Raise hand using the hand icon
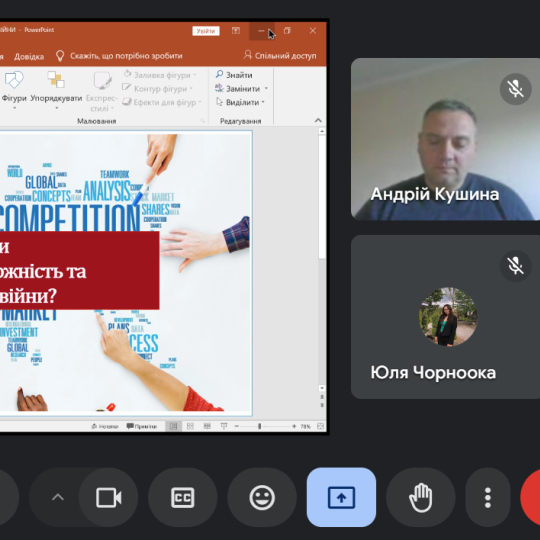 pyautogui.click(x=420, y=497)
